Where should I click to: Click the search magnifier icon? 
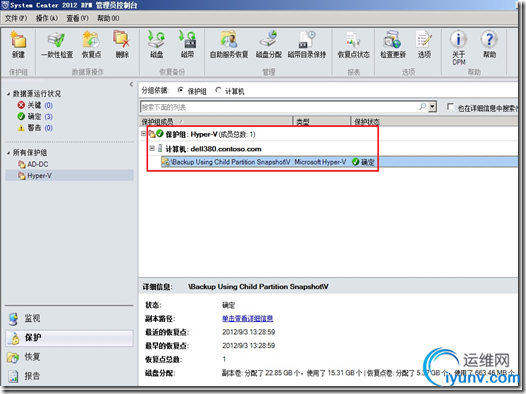pos(423,107)
